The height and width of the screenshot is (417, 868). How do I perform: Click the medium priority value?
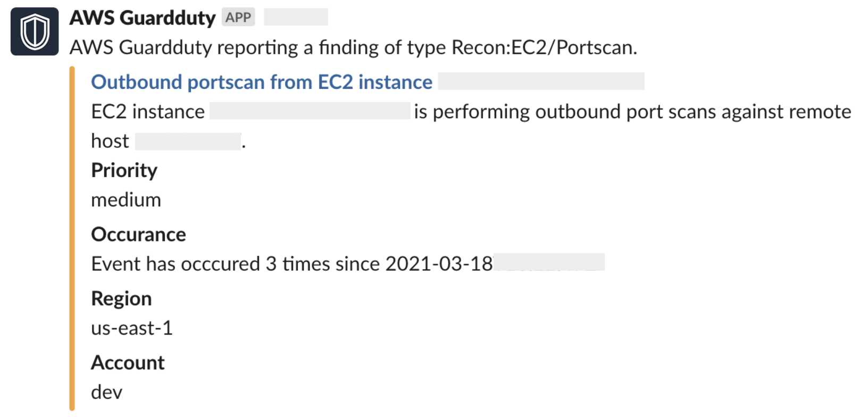pyautogui.click(x=126, y=200)
